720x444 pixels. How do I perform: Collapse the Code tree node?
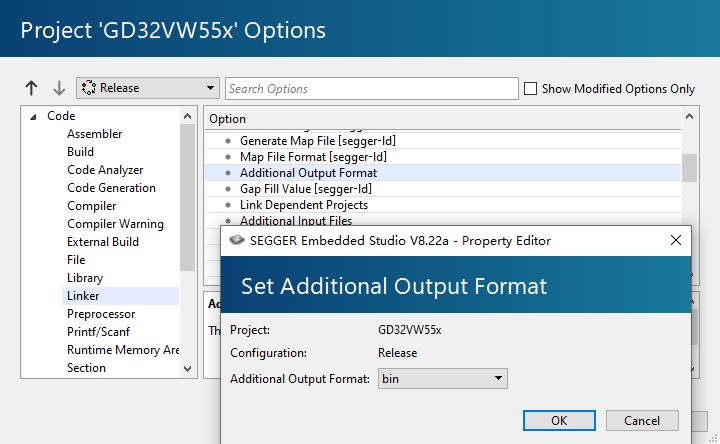33,116
